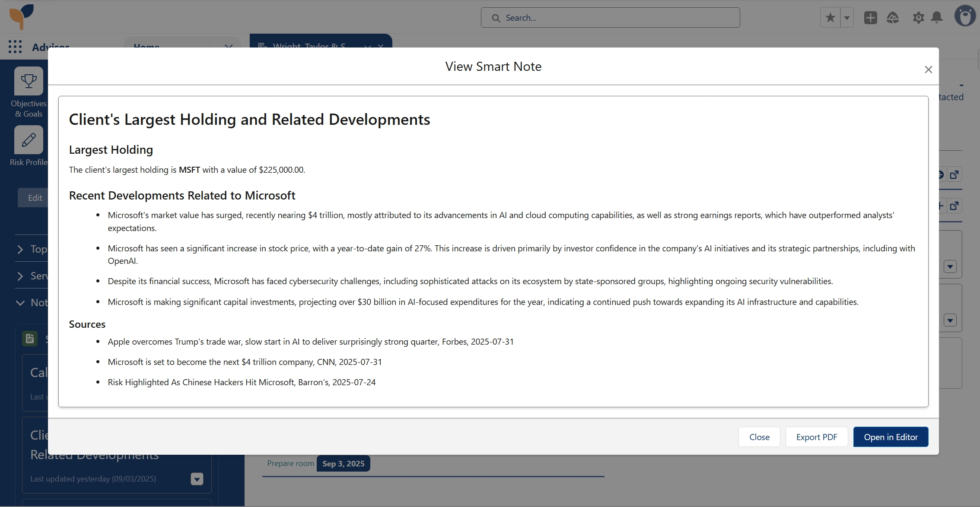Image resolution: width=980 pixels, height=507 pixels.
Task: Click the Close button in the dialog footer
Action: click(x=759, y=437)
